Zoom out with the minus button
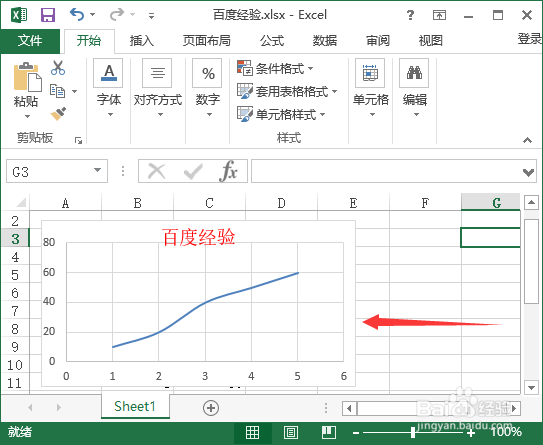Screen dimensions: 543x445 pyautogui.click(x=356, y=433)
